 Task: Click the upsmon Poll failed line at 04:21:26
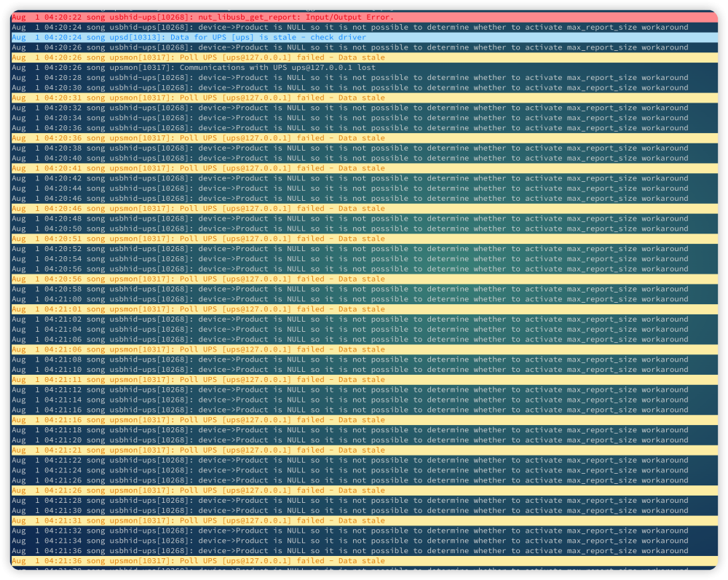[364, 491]
